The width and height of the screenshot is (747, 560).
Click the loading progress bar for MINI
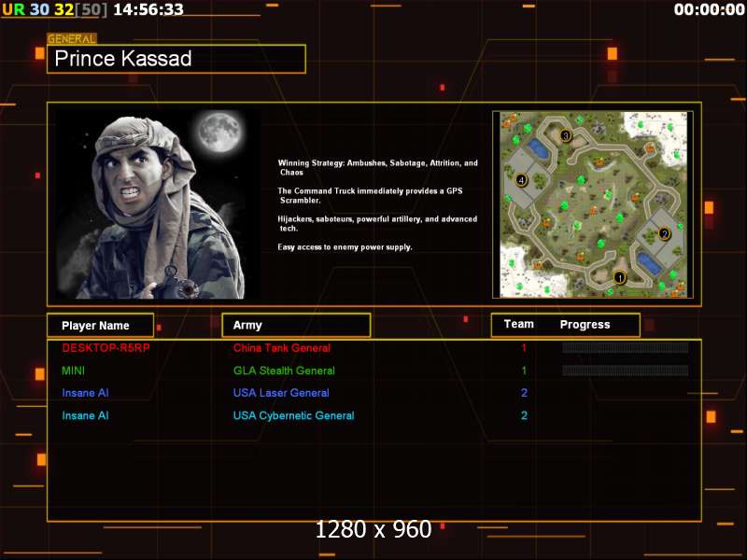coord(625,371)
